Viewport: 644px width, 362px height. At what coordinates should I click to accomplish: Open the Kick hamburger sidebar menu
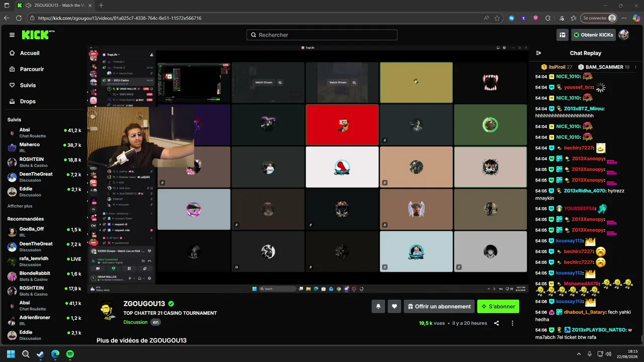click(12, 35)
